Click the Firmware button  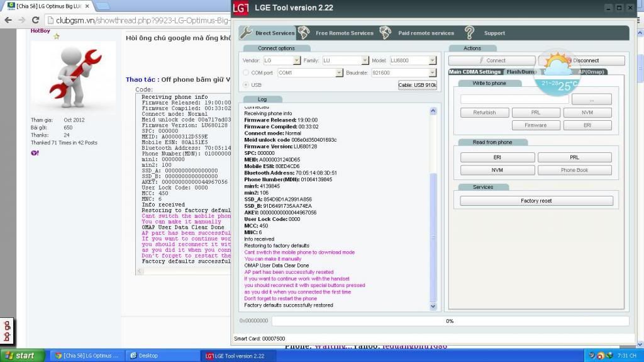(x=536, y=125)
